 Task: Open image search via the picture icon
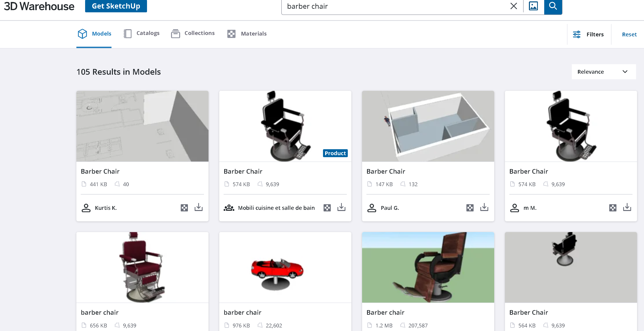tap(533, 6)
